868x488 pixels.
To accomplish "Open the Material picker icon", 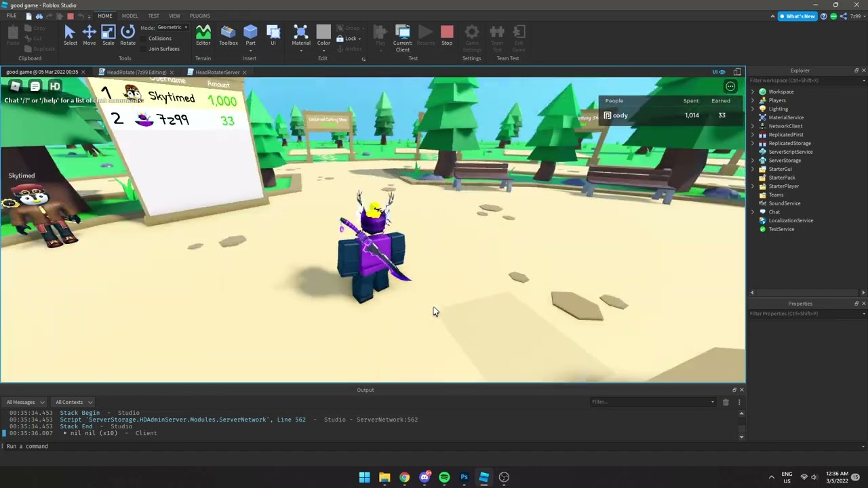I will [301, 32].
